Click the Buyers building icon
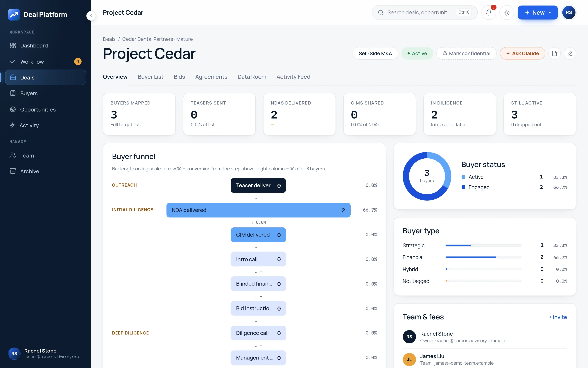This screenshot has height=368, width=588. point(13,93)
